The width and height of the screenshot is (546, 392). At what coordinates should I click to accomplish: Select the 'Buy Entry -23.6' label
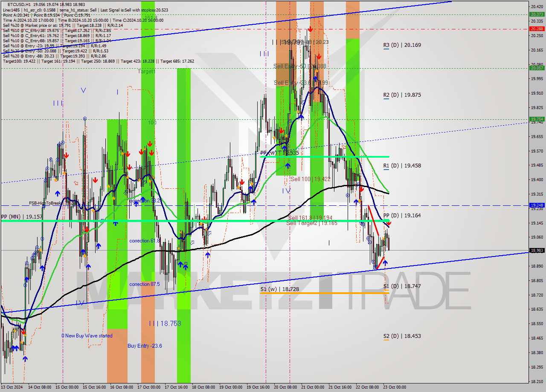tap(145, 346)
